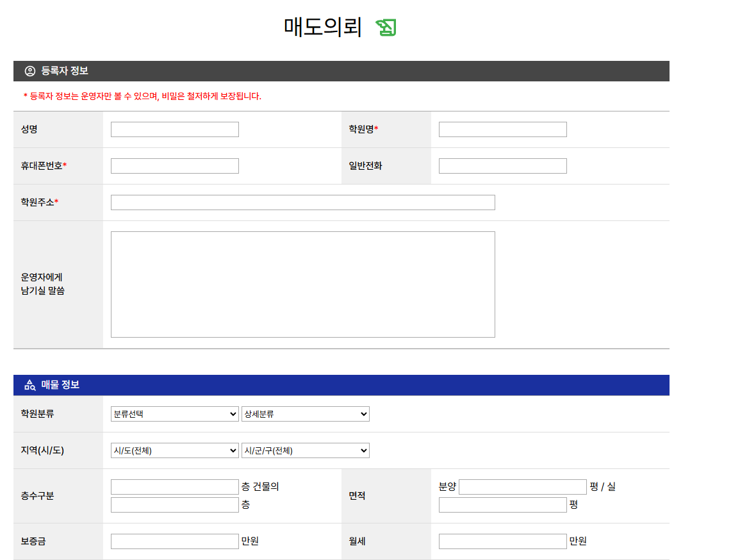
Task: Open the 분류선택 dropdown
Action: [x=174, y=414]
